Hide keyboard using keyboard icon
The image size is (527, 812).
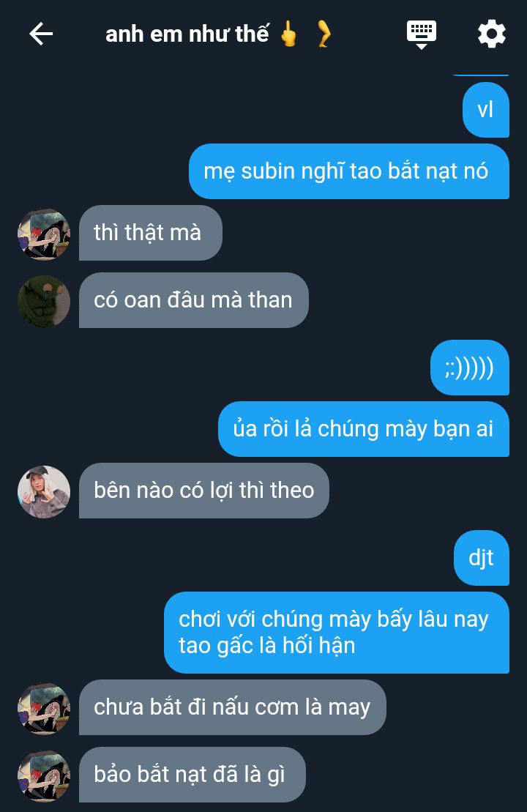pyautogui.click(x=422, y=34)
